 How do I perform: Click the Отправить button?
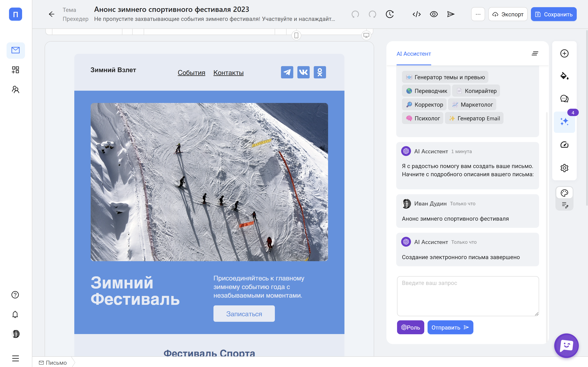point(450,327)
